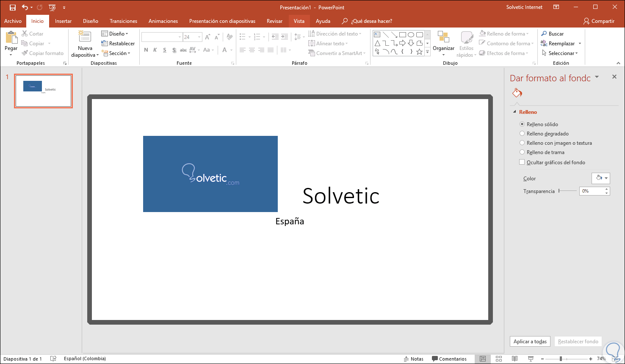The image size is (625, 364).
Task: Switch to the Animaciones tab
Action: 163,21
